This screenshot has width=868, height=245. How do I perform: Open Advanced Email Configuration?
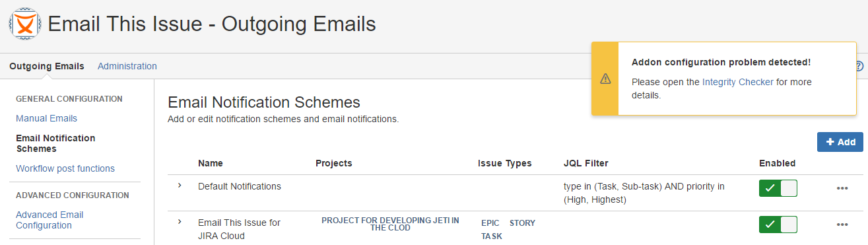[50, 220]
